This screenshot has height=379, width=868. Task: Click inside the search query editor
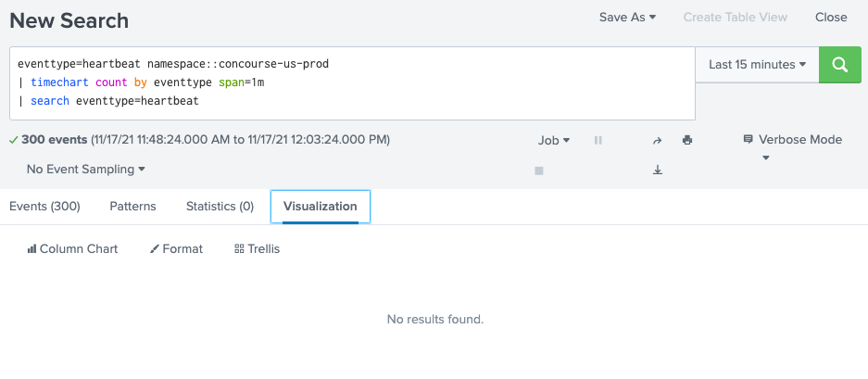coord(352,83)
